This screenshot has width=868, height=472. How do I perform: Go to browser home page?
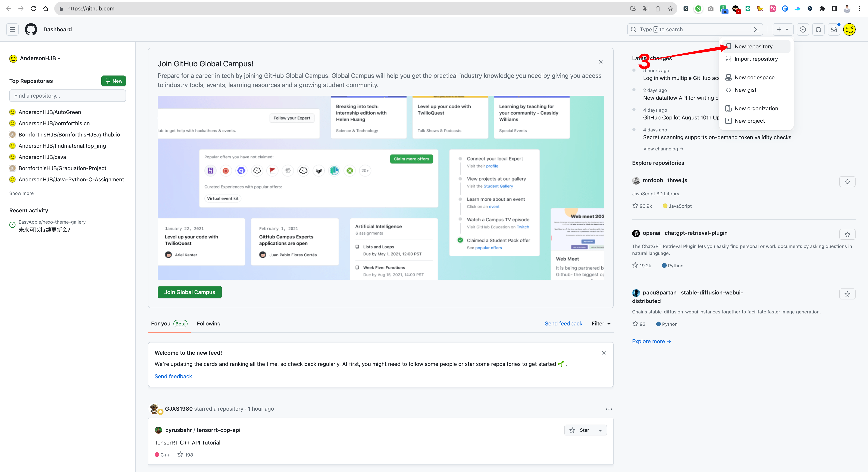pyautogui.click(x=46, y=8)
